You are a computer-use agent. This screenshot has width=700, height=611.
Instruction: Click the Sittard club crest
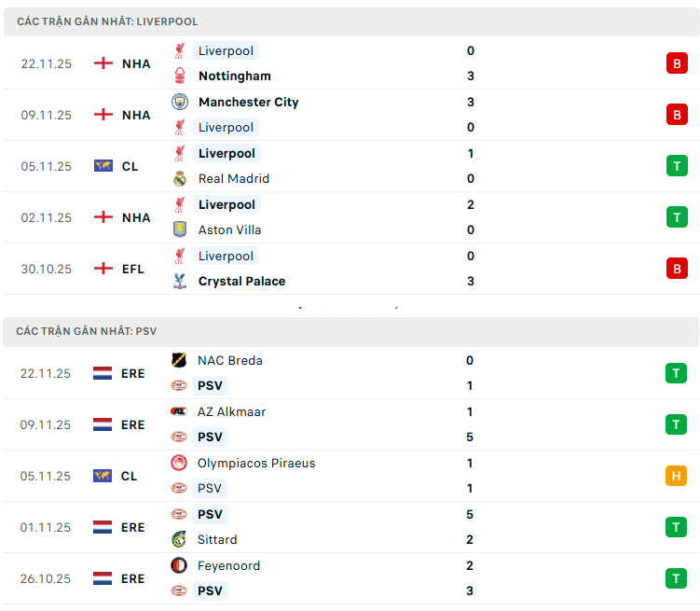pos(179,540)
